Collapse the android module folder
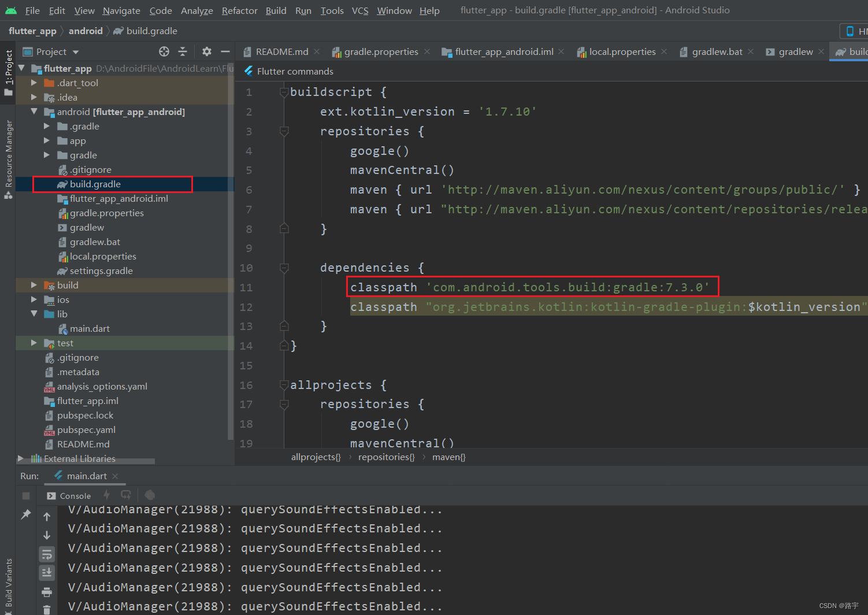Screen dimensions: 868x615 pyautogui.click(x=34, y=112)
